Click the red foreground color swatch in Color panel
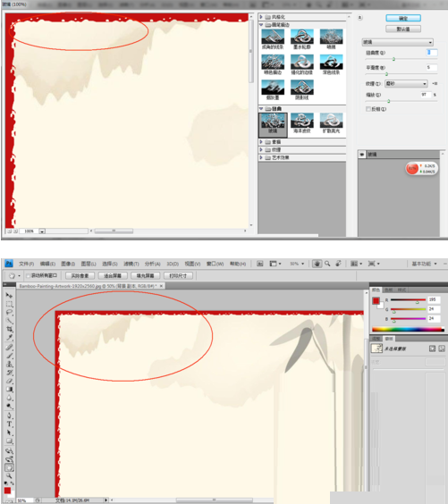 point(376,301)
